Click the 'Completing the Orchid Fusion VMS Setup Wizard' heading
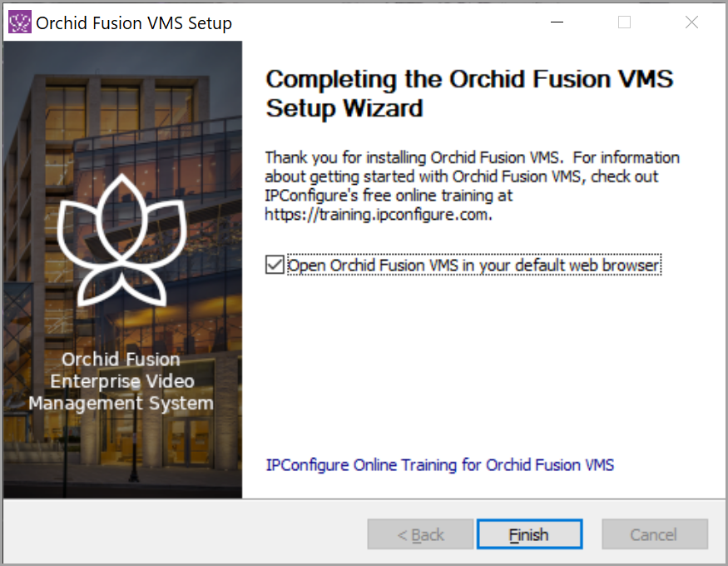 [x=469, y=93]
